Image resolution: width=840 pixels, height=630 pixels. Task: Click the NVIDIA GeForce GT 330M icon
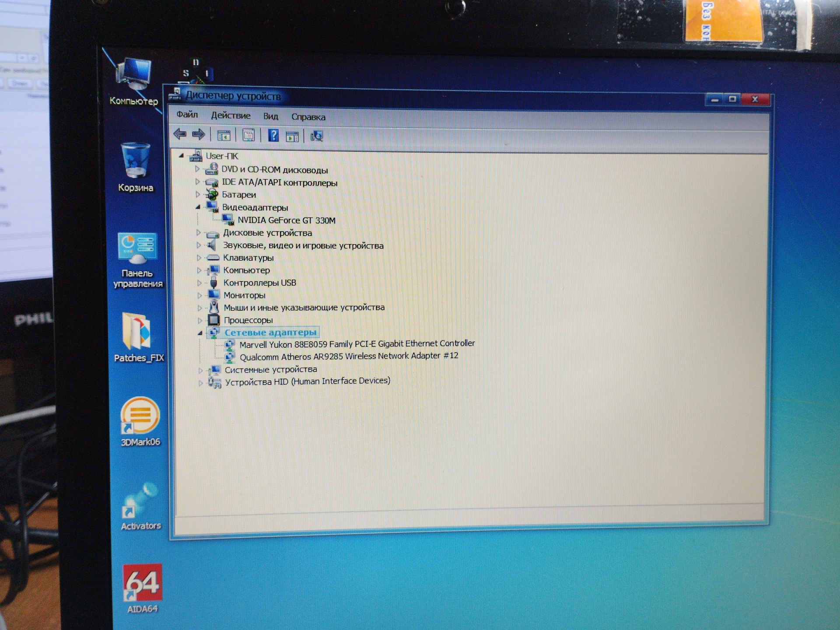(228, 220)
